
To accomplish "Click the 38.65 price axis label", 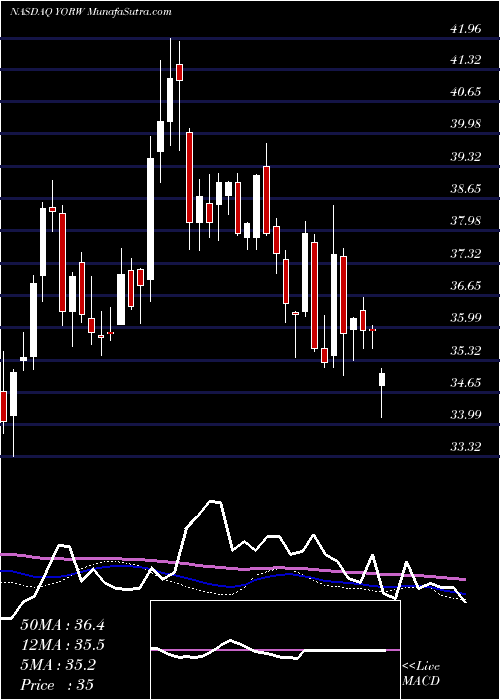I will point(466,188).
